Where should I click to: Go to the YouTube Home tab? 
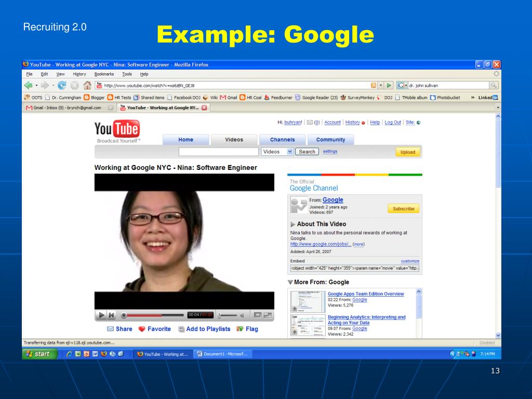(x=185, y=139)
